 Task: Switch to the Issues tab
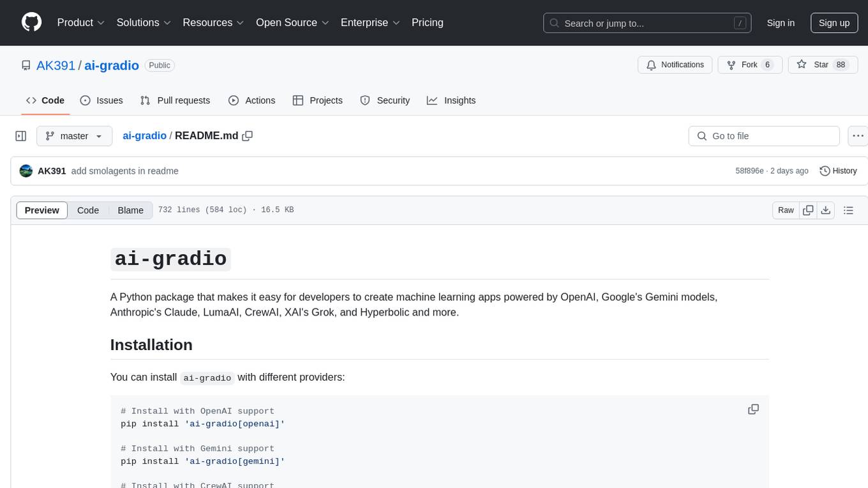[101, 100]
